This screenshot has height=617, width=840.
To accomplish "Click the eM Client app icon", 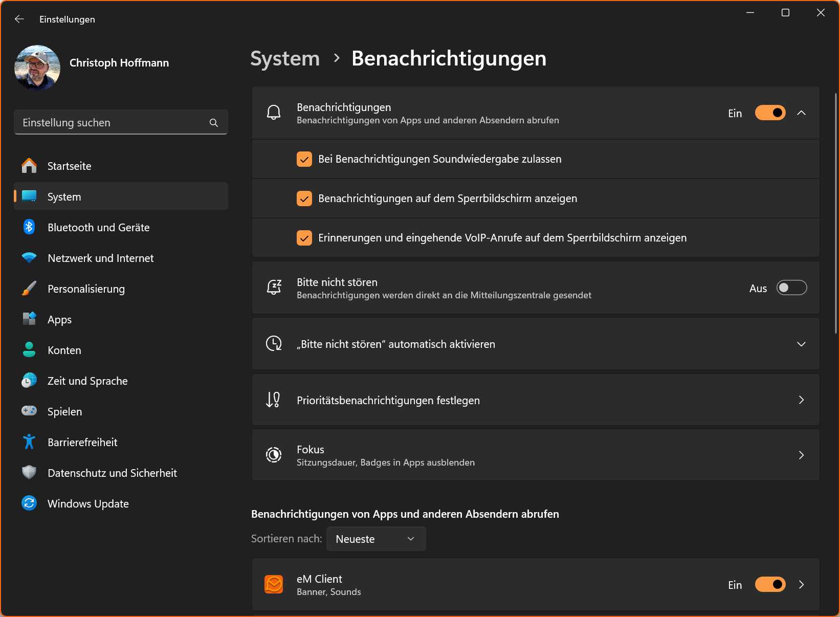I will coord(274,584).
